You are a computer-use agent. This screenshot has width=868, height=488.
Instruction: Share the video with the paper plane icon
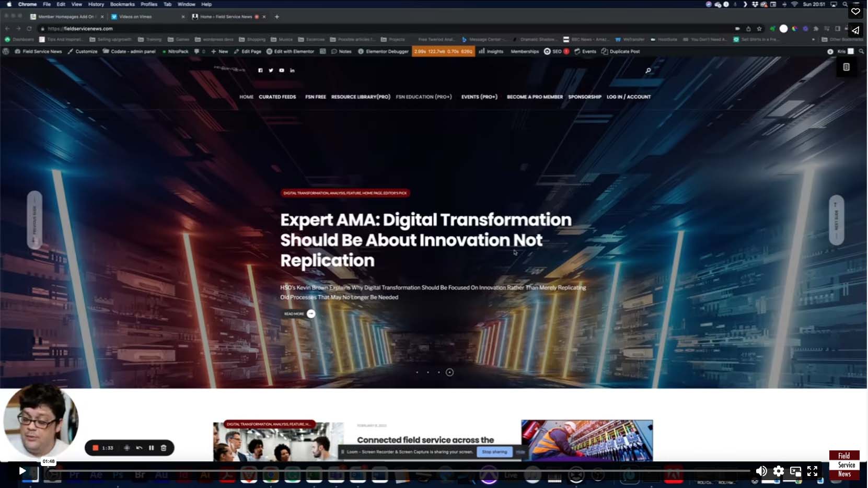(855, 30)
